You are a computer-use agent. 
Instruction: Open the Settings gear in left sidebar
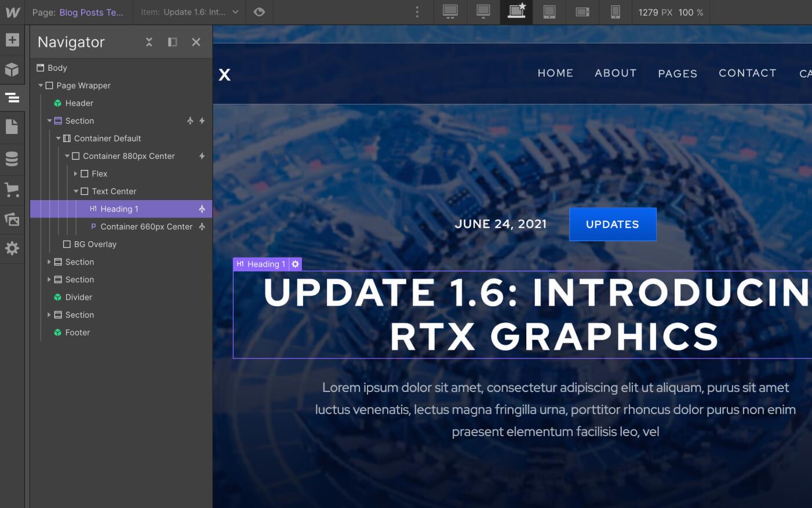coord(12,248)
